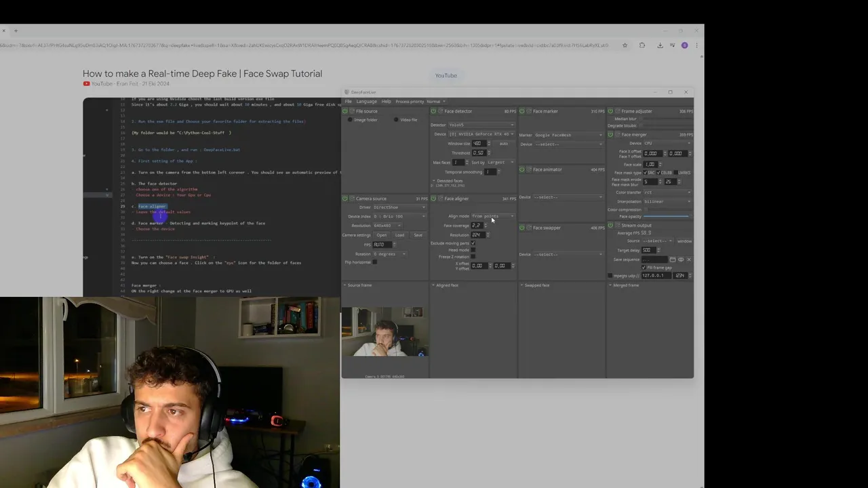Screen dimensions: 868x488
Task: Toggle the Face marker power icon
Action: pyautogui.click(x=521, y=111)
